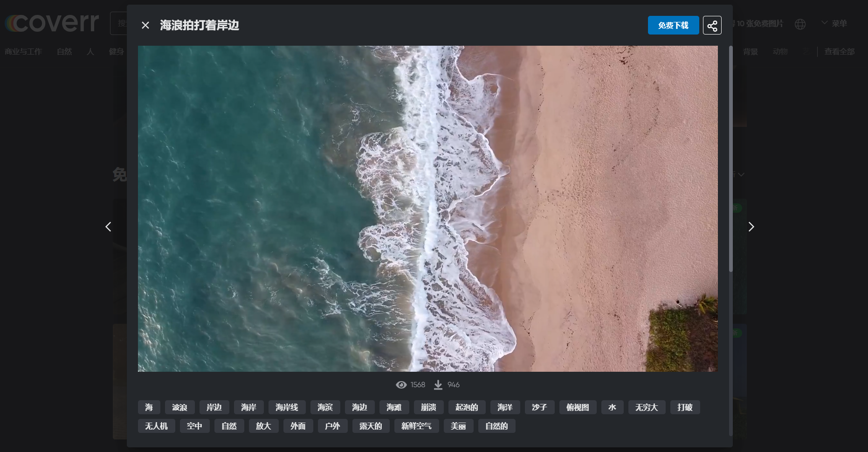The width and height of the screenshot is (868, 452).
Task: Open the share options icon
Action: [x=712, y=25]
